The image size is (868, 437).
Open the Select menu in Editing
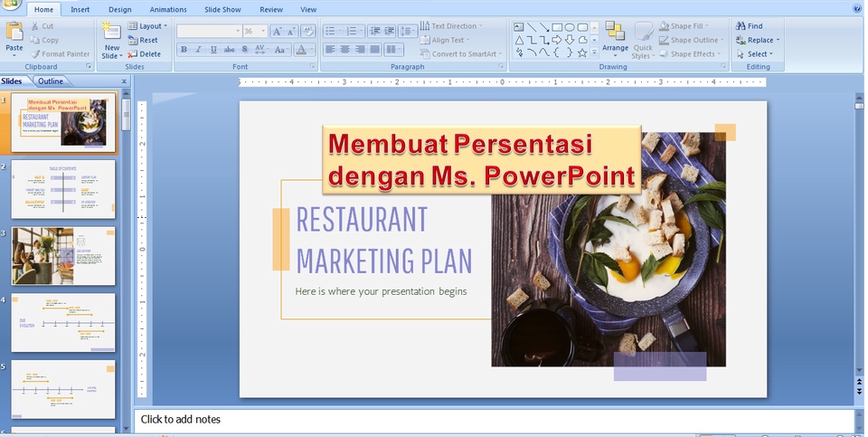point(754,53)
